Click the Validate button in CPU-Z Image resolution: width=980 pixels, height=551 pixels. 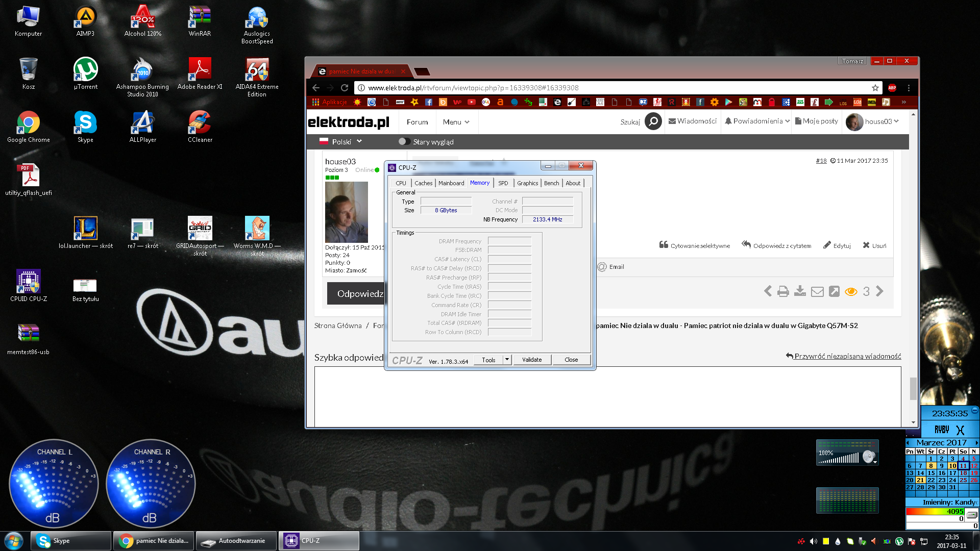[x=532, y=360]
